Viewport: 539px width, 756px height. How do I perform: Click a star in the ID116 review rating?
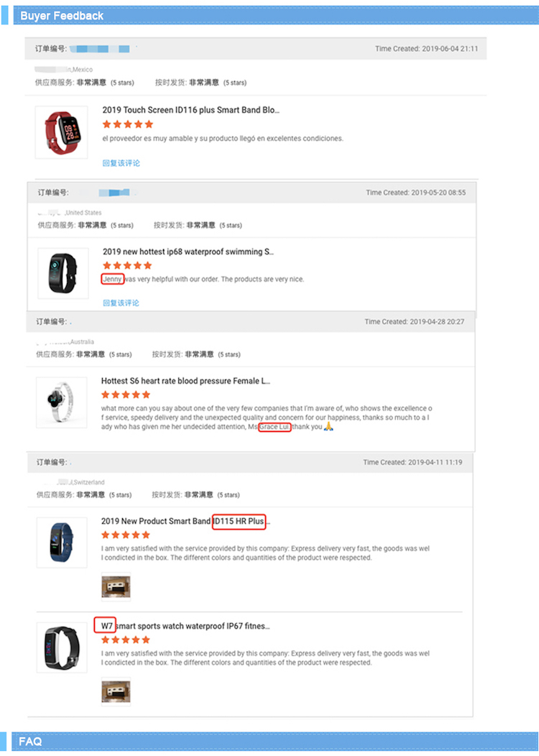[126, 124]
